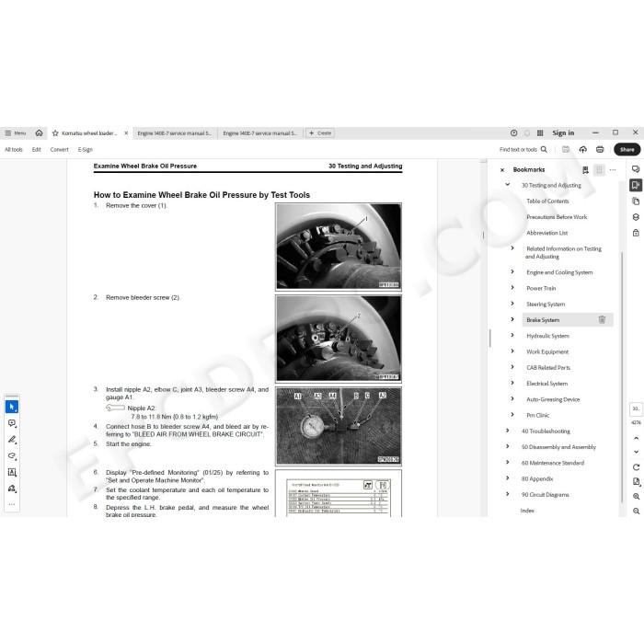Image resolution: width=644 pixels, height=644 pixels.
Task: Open Precautions Before Work bookmark
Action: 557,217
